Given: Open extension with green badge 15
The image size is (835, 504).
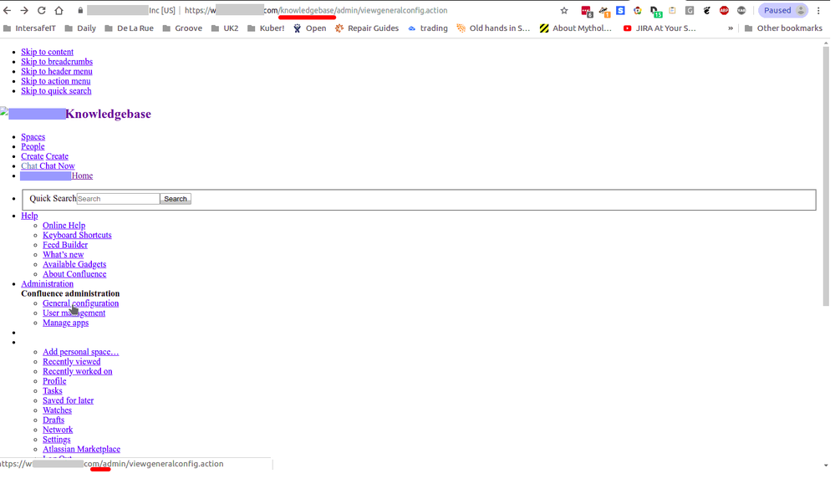Looking at the screenshot, I should [655, 11].
